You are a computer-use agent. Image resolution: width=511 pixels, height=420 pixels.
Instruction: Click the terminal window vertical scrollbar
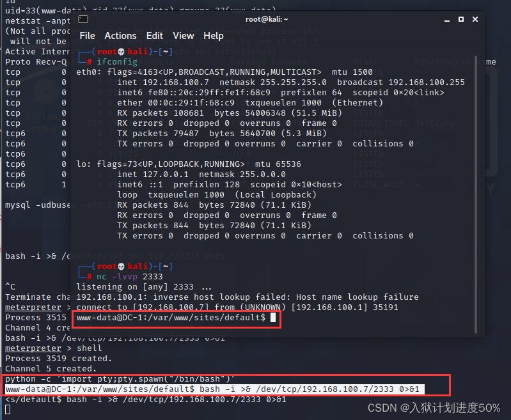pos(476,194)
